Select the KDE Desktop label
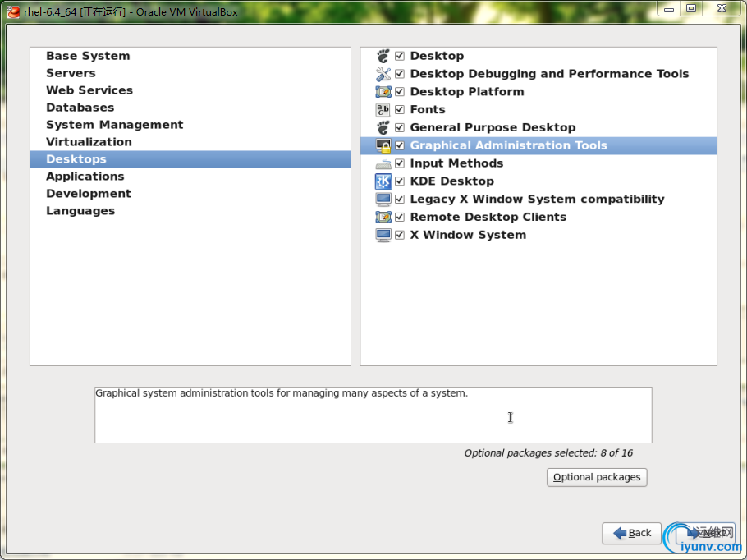747x560 pixels. click(451, 181)
